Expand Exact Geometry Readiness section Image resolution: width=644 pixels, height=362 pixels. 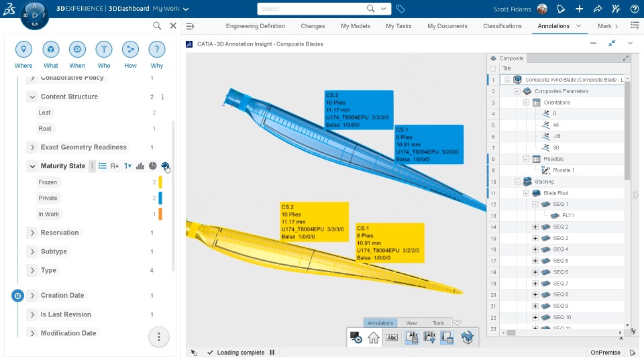pos(32,147)
